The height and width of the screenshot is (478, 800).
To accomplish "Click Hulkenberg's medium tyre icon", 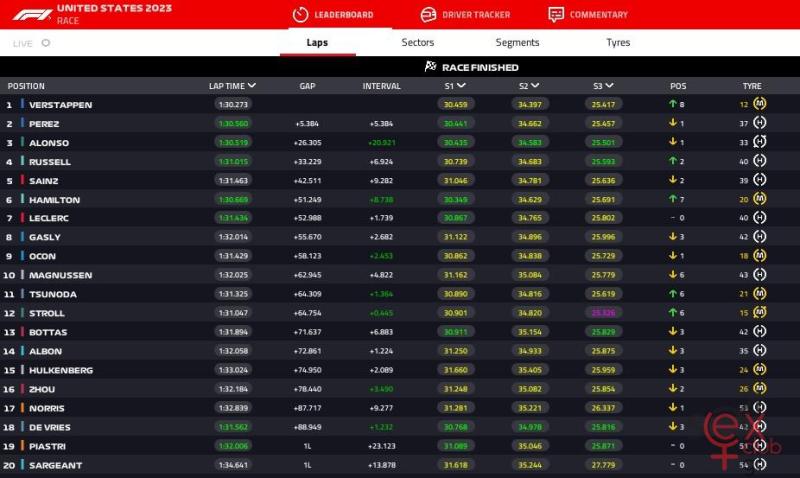I will click(x=760, y=369).
